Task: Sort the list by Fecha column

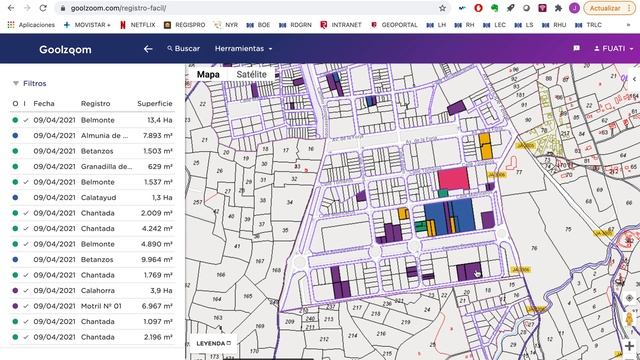Action: [x=44, y=104]
